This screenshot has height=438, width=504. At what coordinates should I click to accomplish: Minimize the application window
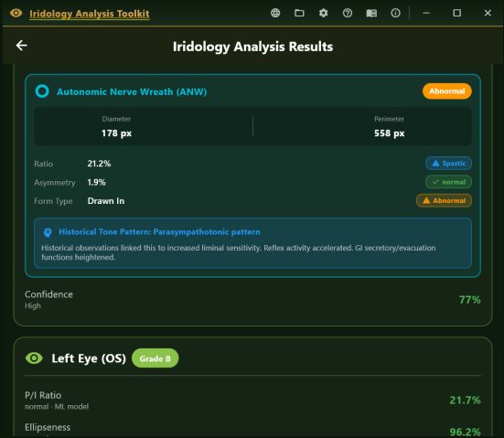tap(426, 13)
